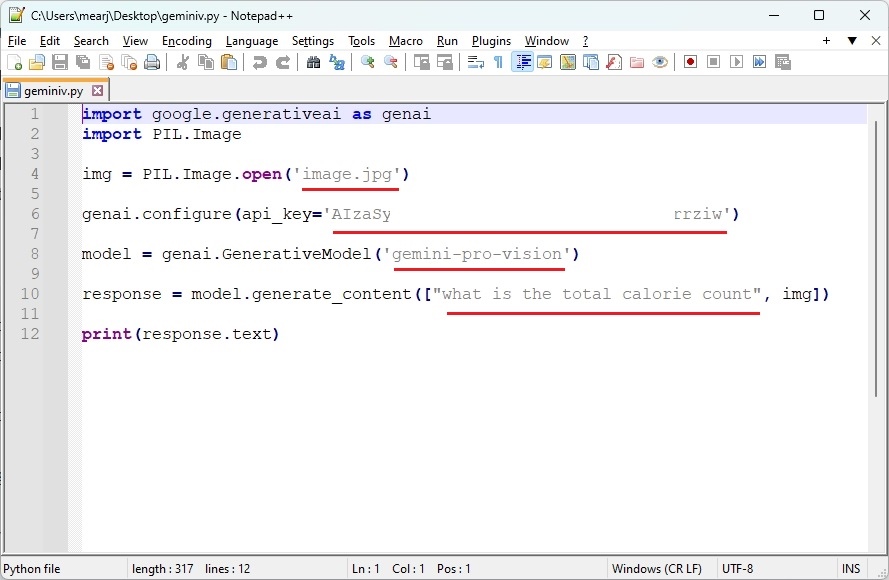Click the Zoom Out magnifier icon

click(390, 61)
